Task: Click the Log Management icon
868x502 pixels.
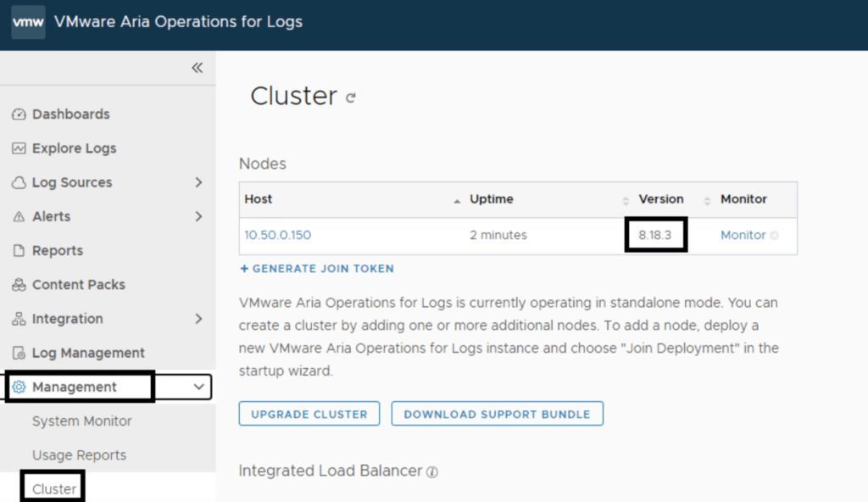Action: (19, 353)
